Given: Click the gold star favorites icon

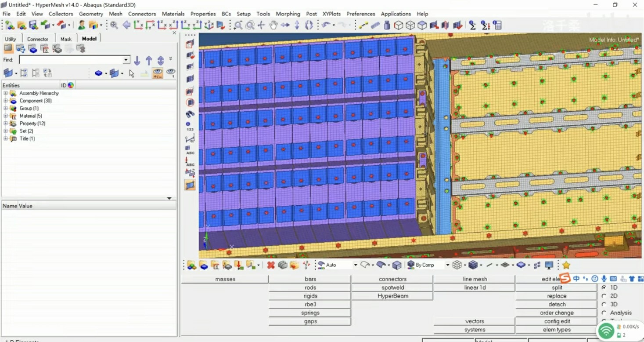Looking at the screenshot, I should click(566, 265).
